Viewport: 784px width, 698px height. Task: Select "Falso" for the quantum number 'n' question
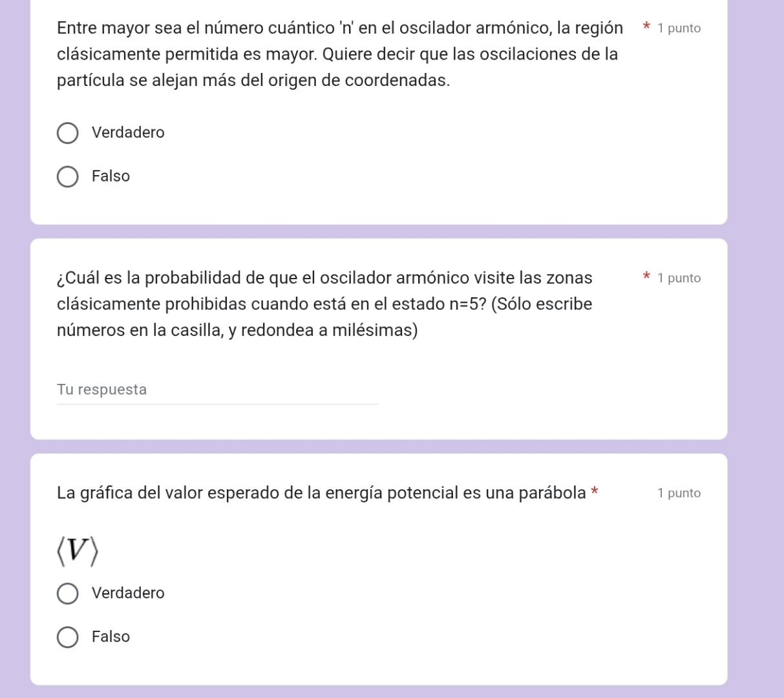click(67, 176)
